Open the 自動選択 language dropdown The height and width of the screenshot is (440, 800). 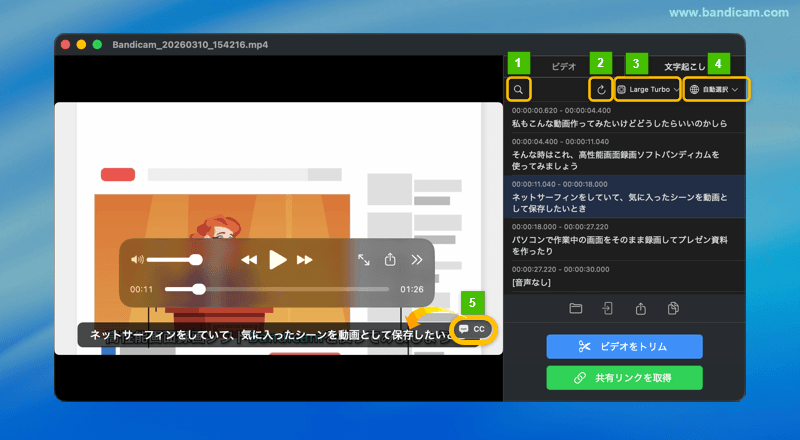(716, 89)
